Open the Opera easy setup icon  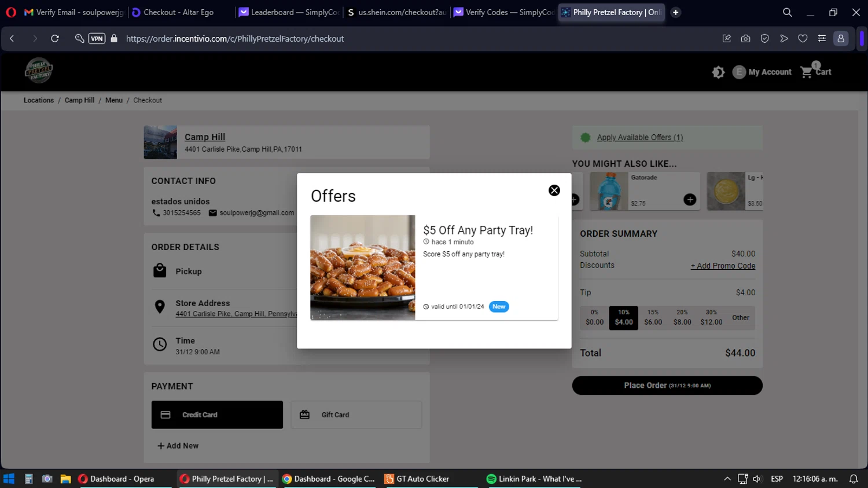tap(822, 39)
